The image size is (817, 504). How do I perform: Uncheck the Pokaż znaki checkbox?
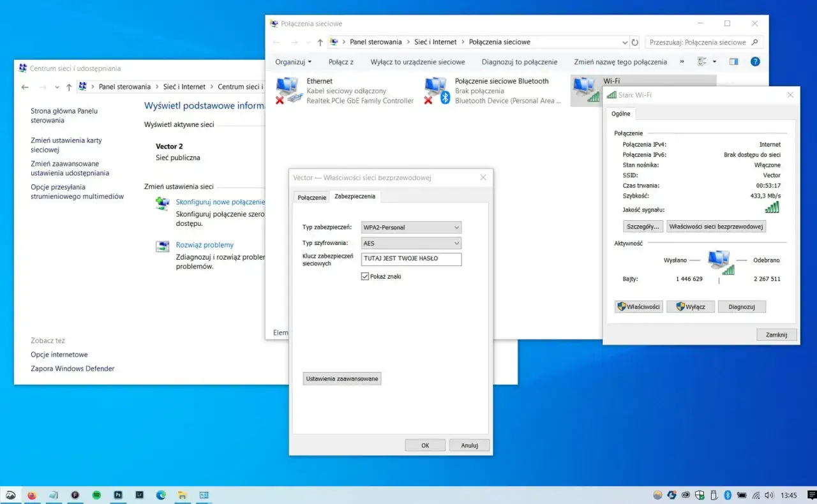pos(365,276)
